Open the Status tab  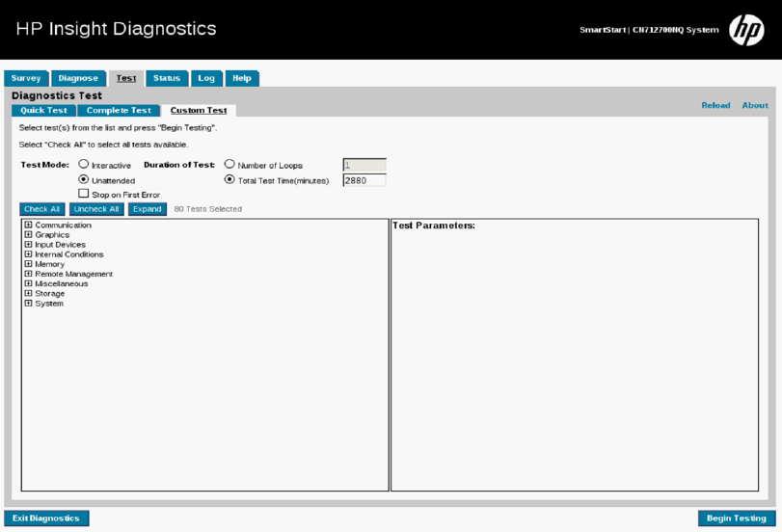click(167, 78)
